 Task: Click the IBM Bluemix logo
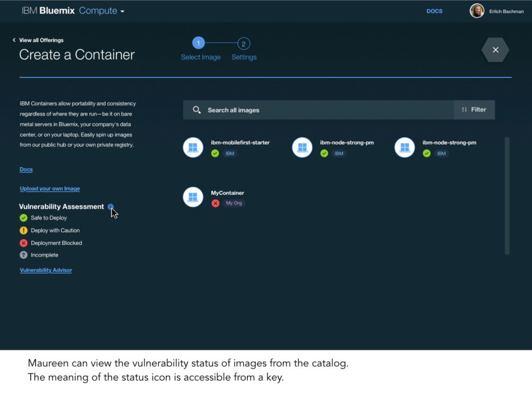tap(48, 11)
